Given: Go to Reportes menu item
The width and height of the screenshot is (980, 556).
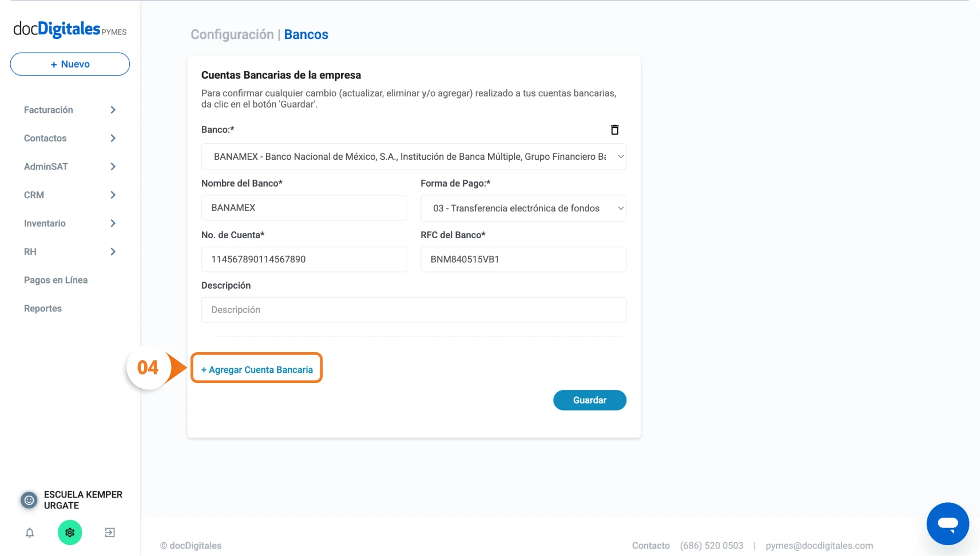Looking at the screenshot, I should (43, 309).
